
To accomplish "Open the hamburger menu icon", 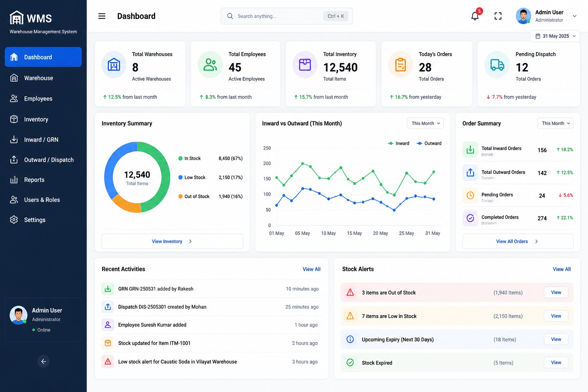I will (x=102, y=16).
